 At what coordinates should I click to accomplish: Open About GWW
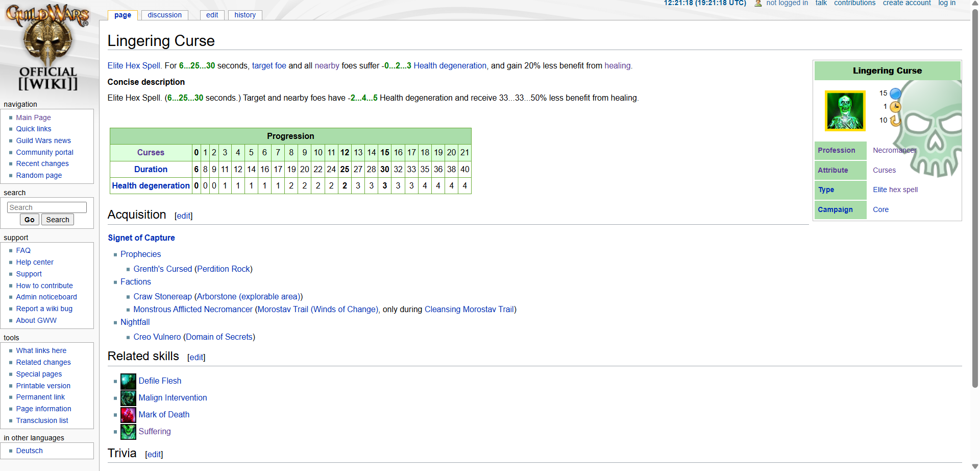tap(36, 320)
